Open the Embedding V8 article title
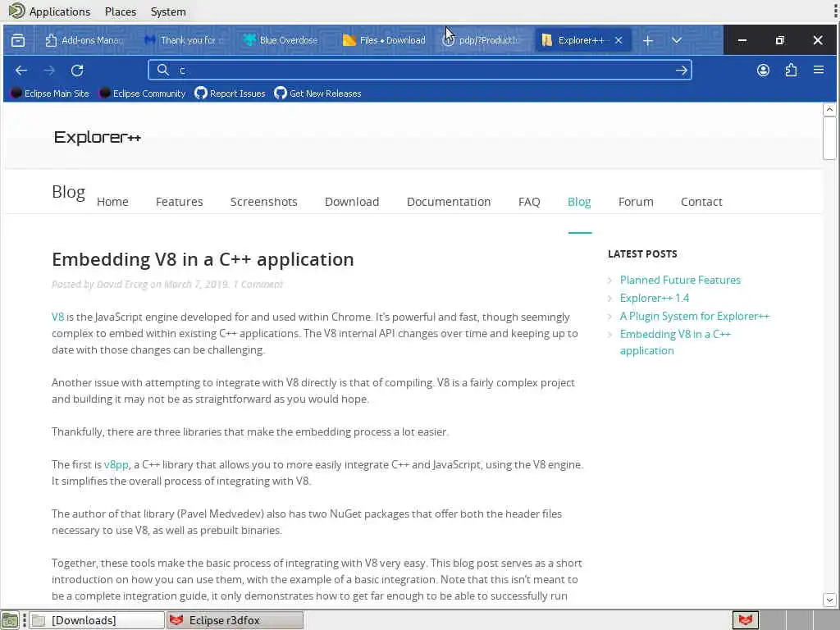The height and width of the screenshot is (630, 840). [203, 260]
